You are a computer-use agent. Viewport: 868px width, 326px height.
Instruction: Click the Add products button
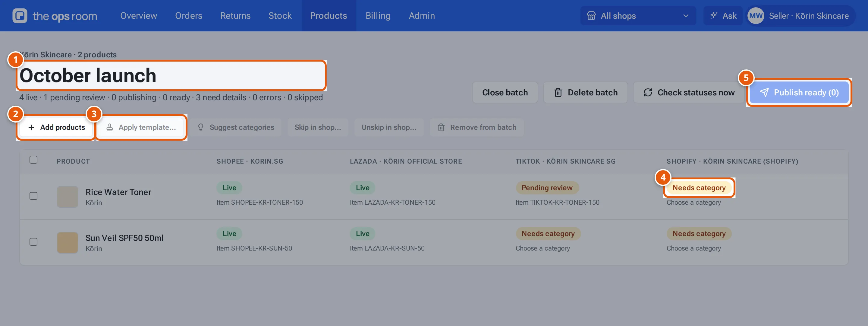pos(56,127)
